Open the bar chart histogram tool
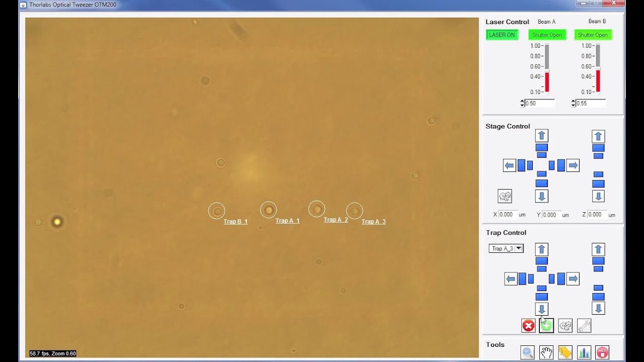This screenshot has height=362, width=644. [584, 352]
